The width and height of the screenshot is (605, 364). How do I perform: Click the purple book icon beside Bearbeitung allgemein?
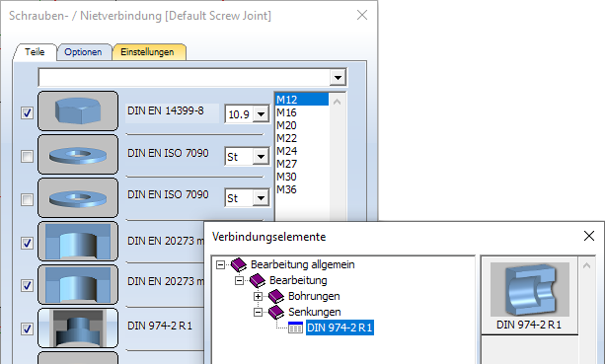point(239,265)
